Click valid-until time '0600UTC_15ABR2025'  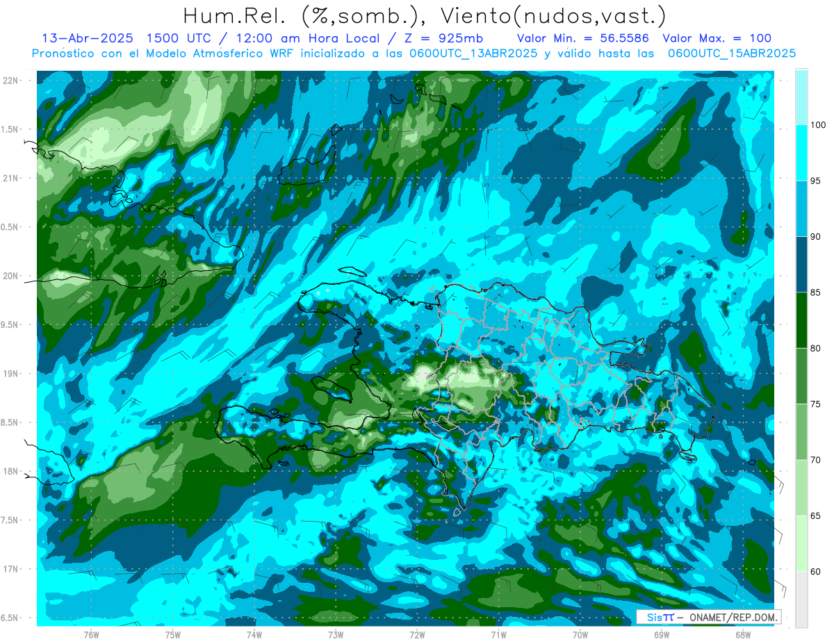coord(731,53)
